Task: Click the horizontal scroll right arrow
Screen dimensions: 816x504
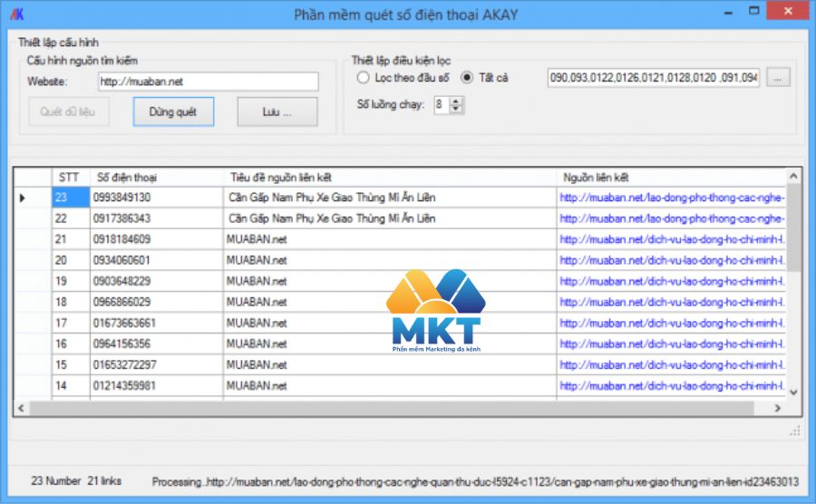Action: pos(778,408)
